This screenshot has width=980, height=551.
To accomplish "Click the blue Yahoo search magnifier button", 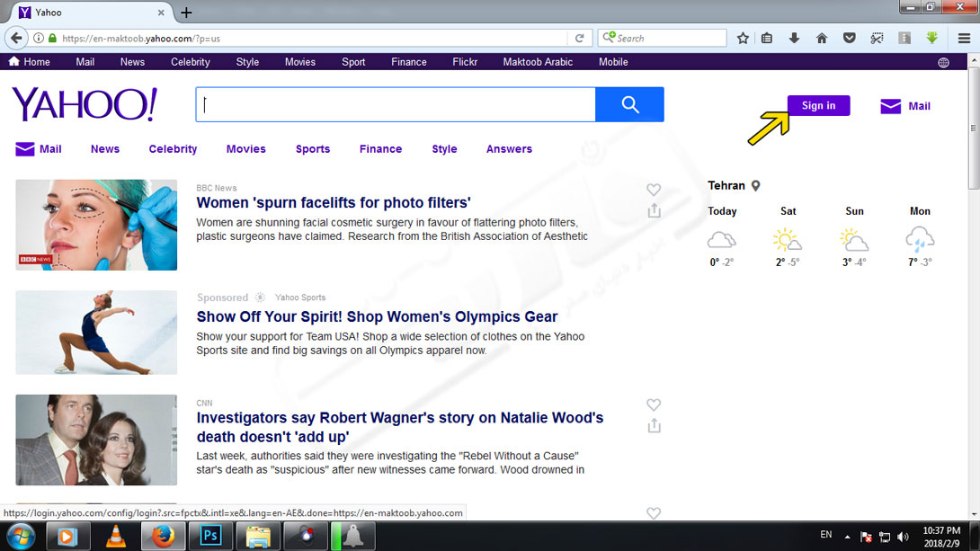I will pos(629,104).
